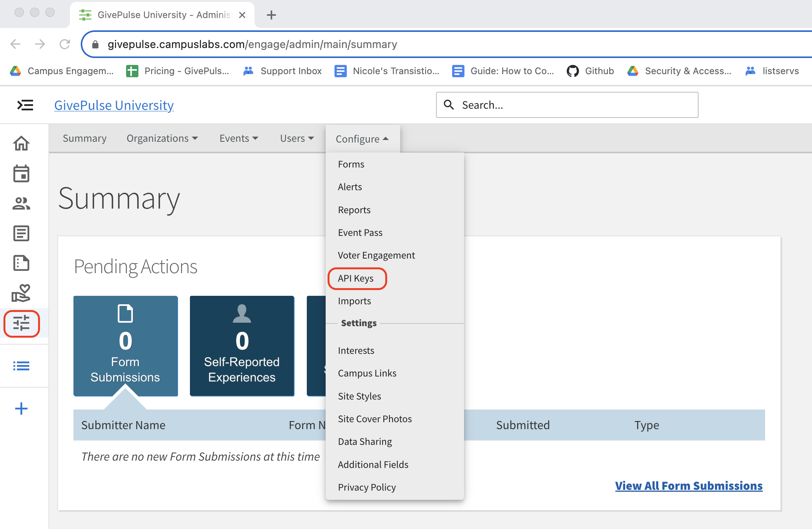Select Alerts from Configure menu
The height and width of the screenshot is (529, 812).
point(350,187)
